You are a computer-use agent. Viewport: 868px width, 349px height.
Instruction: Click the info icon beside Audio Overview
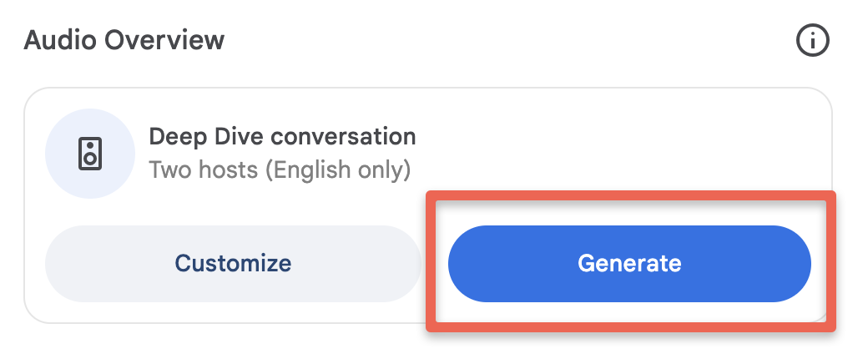coord(813,40)
